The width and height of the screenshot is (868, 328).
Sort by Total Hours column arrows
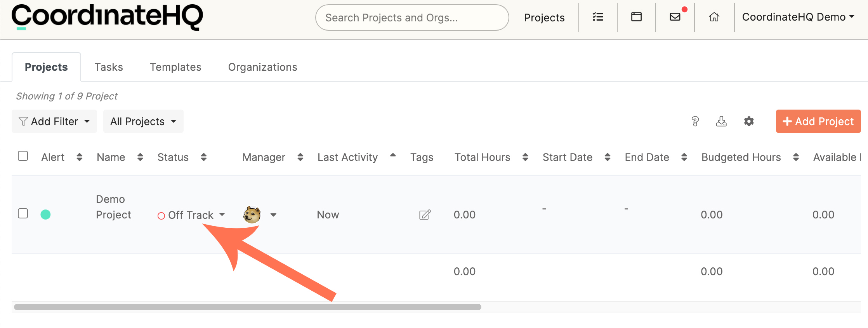525,157
